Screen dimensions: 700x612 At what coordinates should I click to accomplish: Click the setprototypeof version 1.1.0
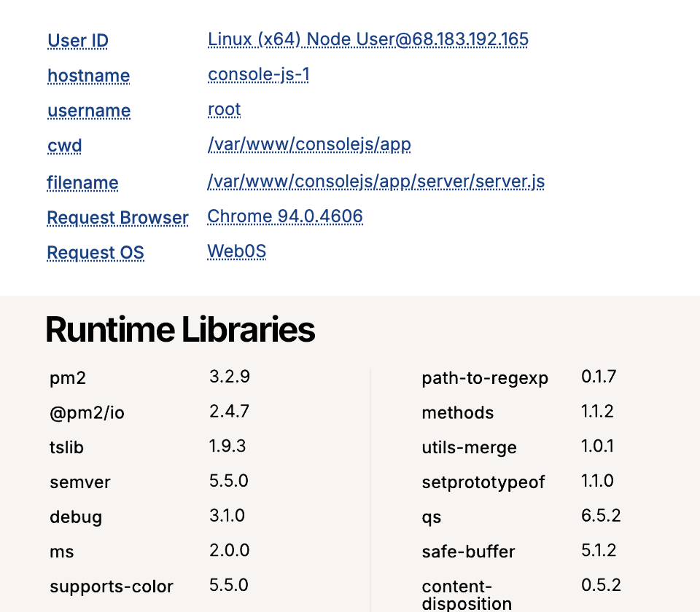point(597,481)
